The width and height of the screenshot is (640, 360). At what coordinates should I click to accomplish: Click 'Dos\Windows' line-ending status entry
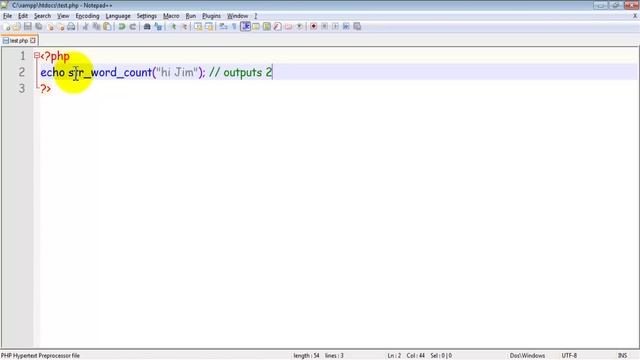tap(527, 356)
